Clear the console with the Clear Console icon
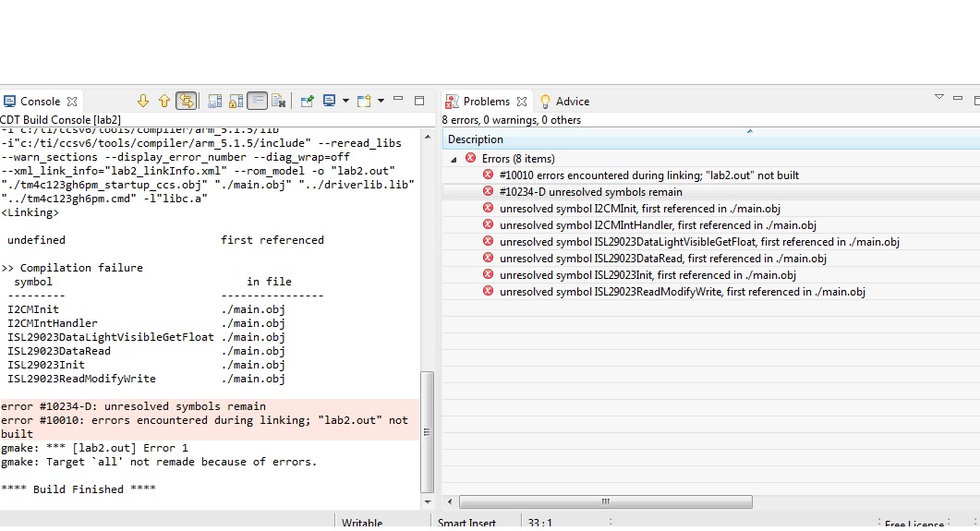 point(279,102)
